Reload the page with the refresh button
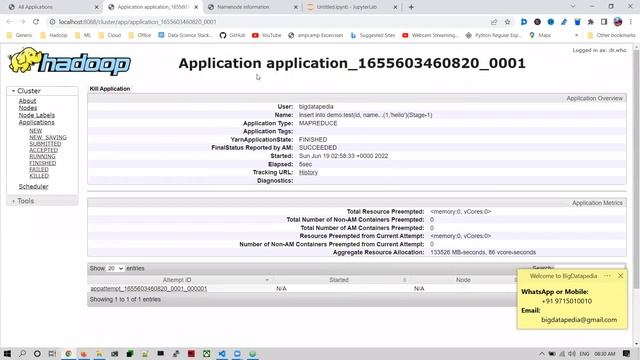This screenshot has width=640, height=360. [x=36, y=22]
